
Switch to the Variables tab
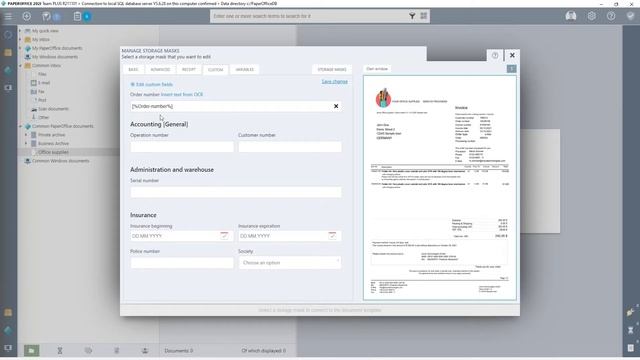point(244,70)
